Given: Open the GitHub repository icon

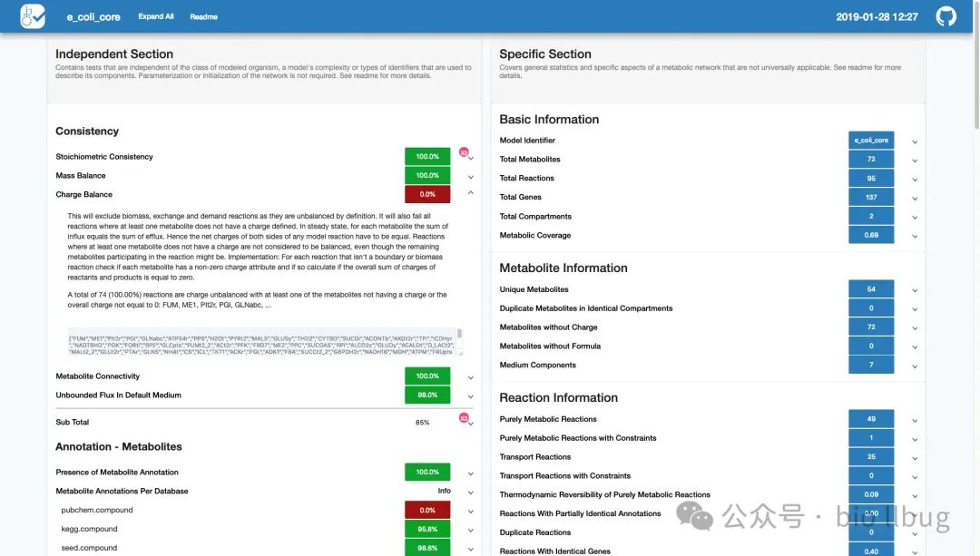Looking at the screenshot, I should click(x=946, y=16).
